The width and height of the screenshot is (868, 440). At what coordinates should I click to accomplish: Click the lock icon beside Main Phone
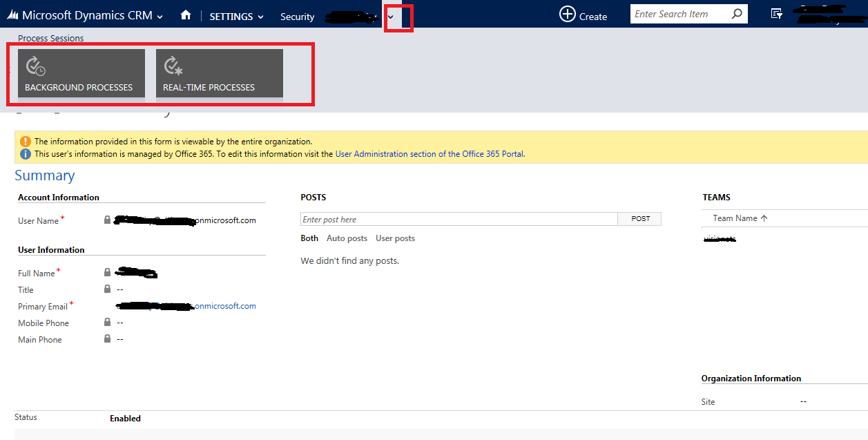(107, 338)
